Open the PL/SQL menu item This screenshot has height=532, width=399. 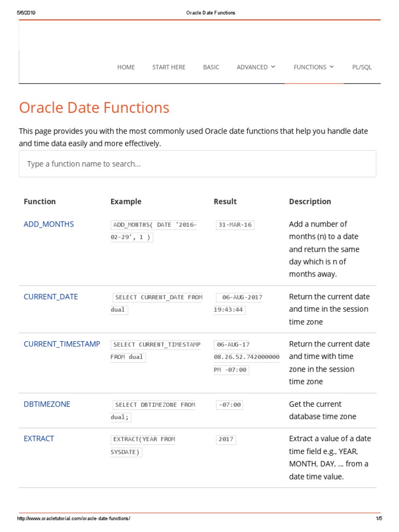pyautogui.click(x=362, y=67)
